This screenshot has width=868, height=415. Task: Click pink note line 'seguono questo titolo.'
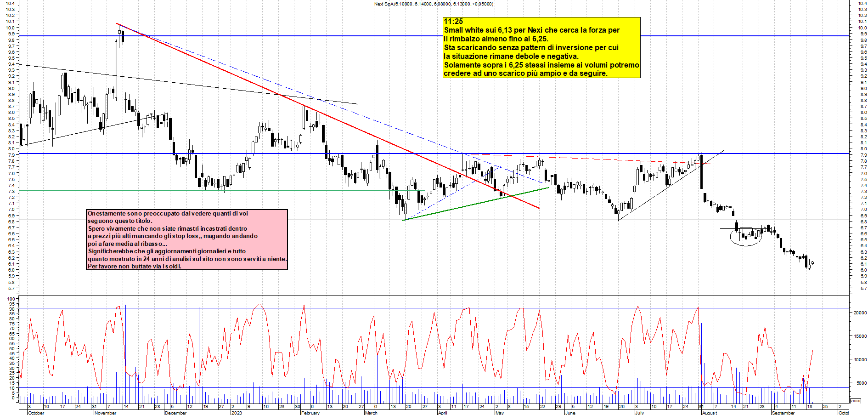(120, 221)
